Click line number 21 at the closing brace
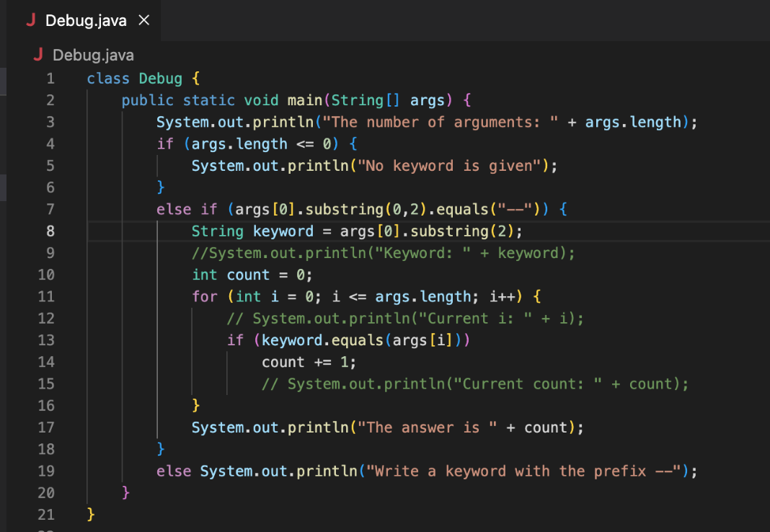 (46, 514)
